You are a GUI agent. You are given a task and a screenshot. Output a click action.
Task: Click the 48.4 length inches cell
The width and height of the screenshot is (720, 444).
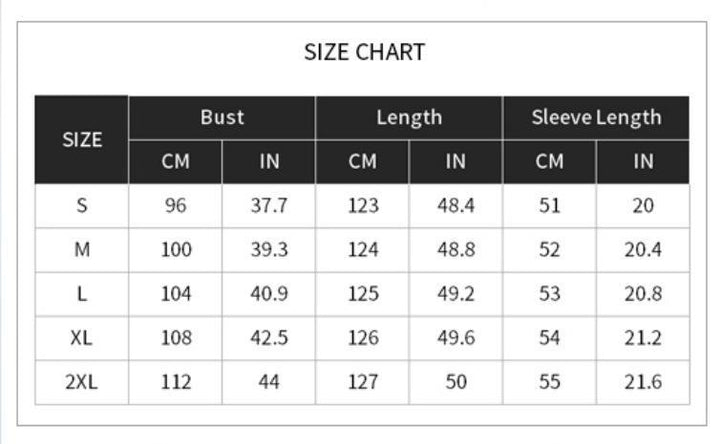tap(456, 206)
